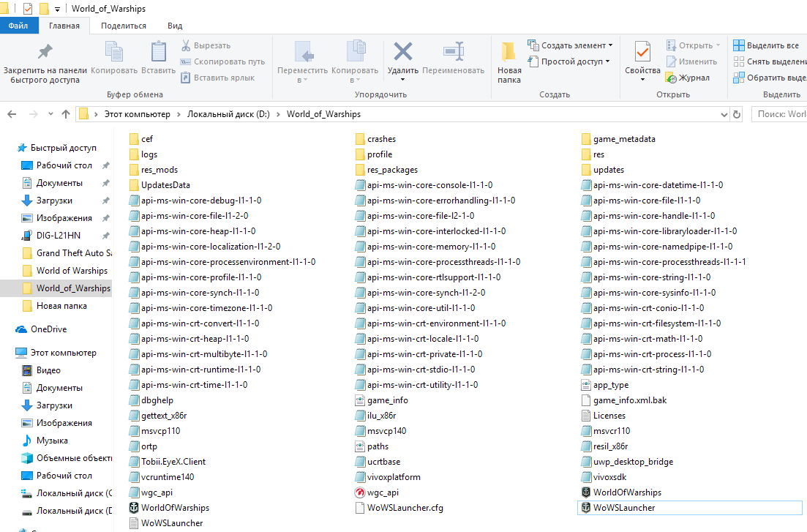Viewport: 807px width, 532px height.
Task: Select Быстрый доступ in navigation pane
Action: [57, 148]
